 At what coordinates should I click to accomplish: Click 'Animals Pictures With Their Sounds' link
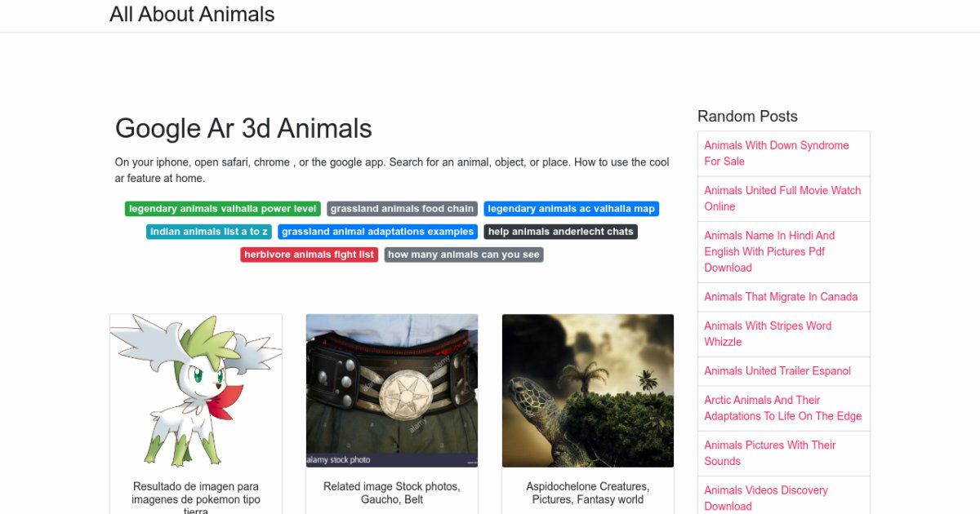[x=769, y=453]
